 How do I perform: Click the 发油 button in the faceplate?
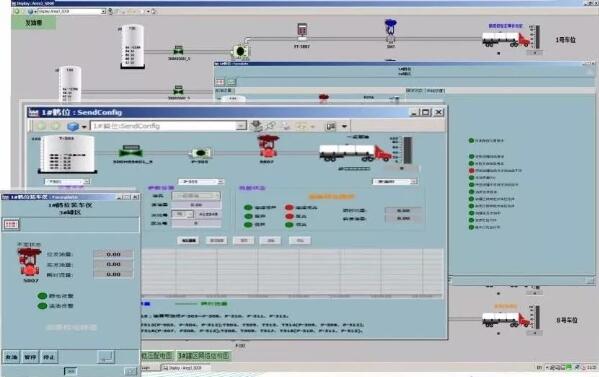pos(11,357)
